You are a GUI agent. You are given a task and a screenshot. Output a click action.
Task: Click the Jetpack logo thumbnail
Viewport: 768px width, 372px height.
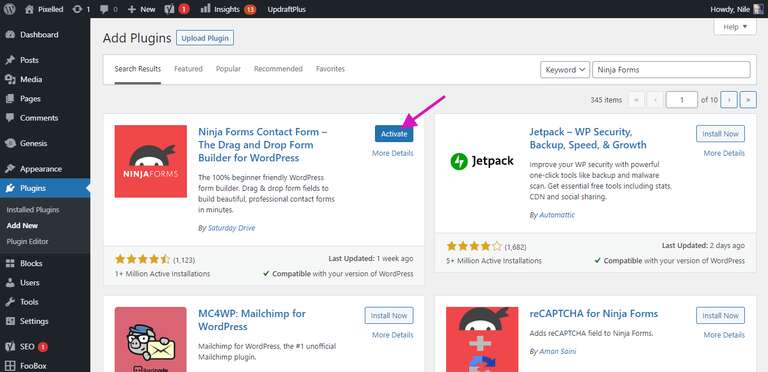pyautogui.click(x=482, y=162)
